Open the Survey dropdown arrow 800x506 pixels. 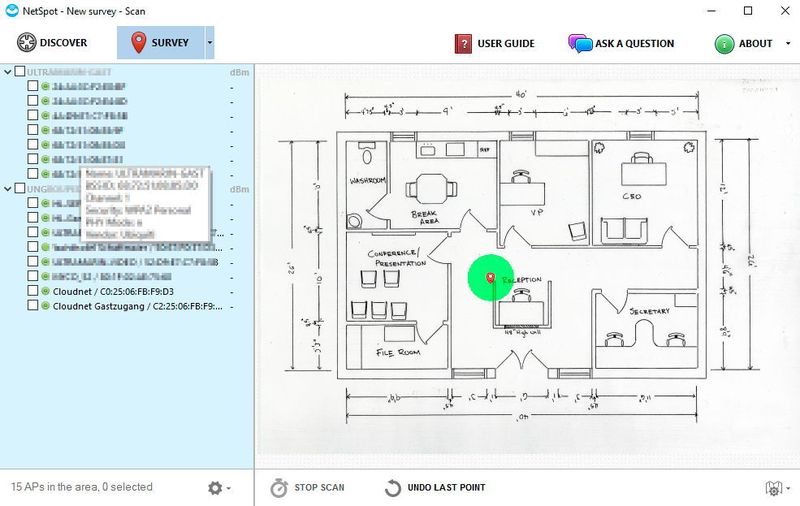tap(209, 42)
